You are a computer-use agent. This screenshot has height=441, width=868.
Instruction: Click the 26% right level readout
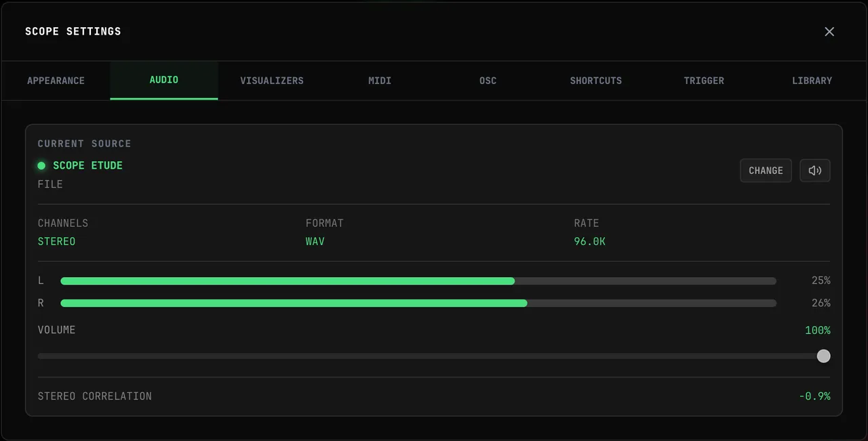tap(821, 303)
